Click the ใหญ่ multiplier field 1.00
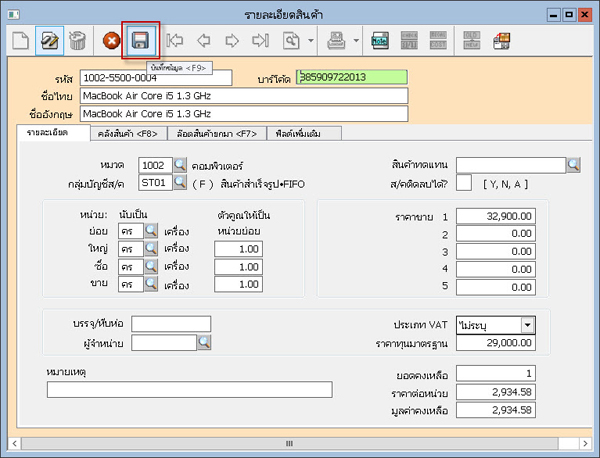 coord(238,249)
